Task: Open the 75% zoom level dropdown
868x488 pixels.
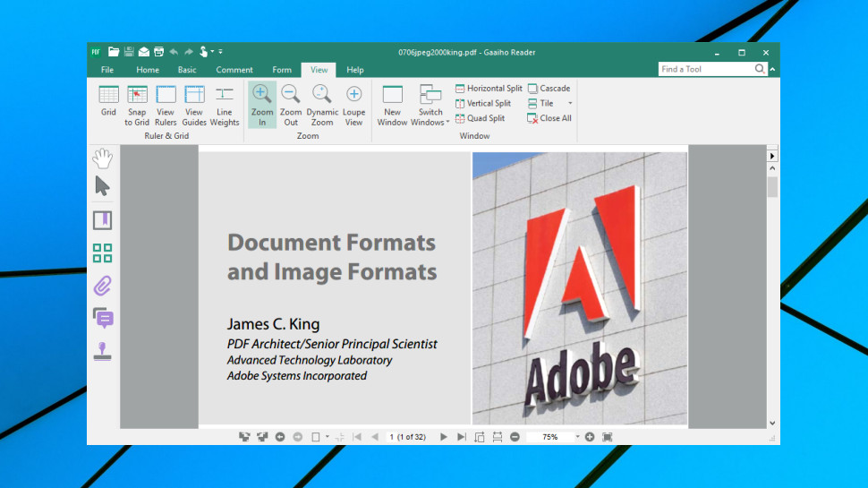Action: click(x=577, y=437)
